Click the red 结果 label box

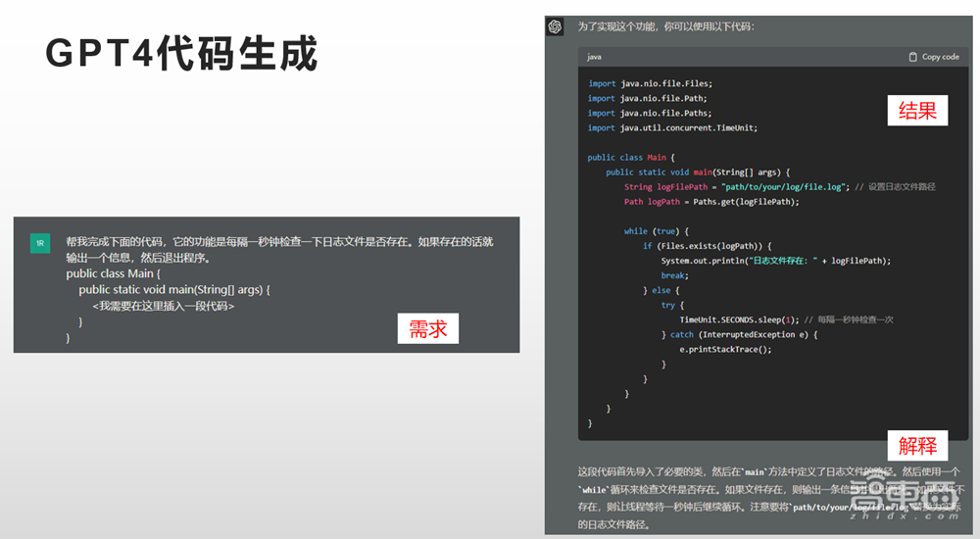click(x=917, y=111)
